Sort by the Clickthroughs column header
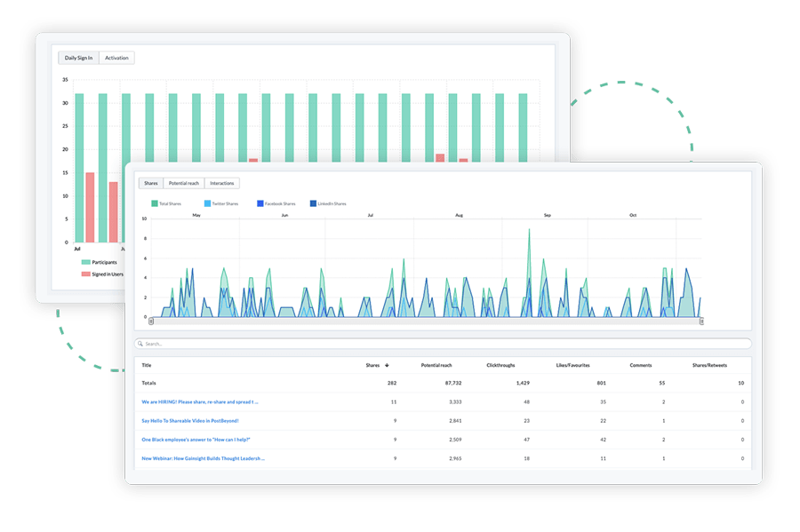Viewport: 800px width, 532px height. (x=500, y=365)
